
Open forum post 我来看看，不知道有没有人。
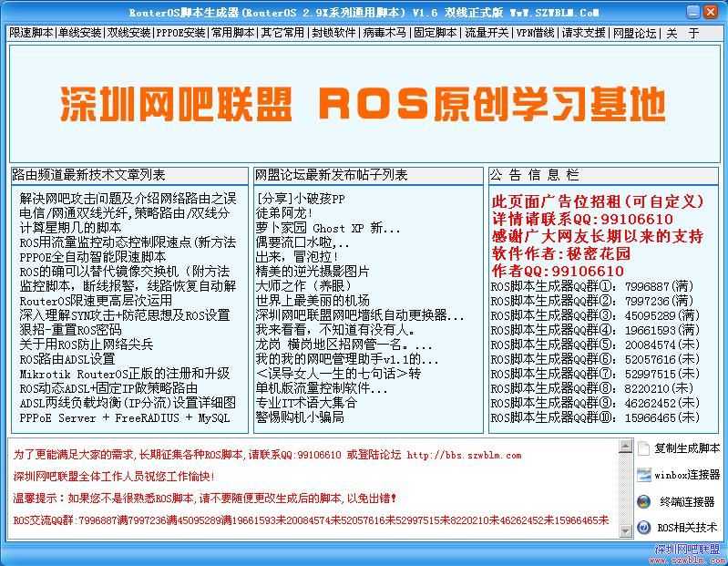(335, 330)
